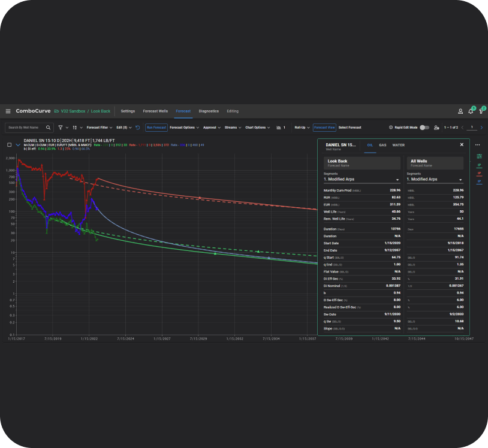Switch to the Editing tab
488x448 pixels.
click(x=233, y=111)
